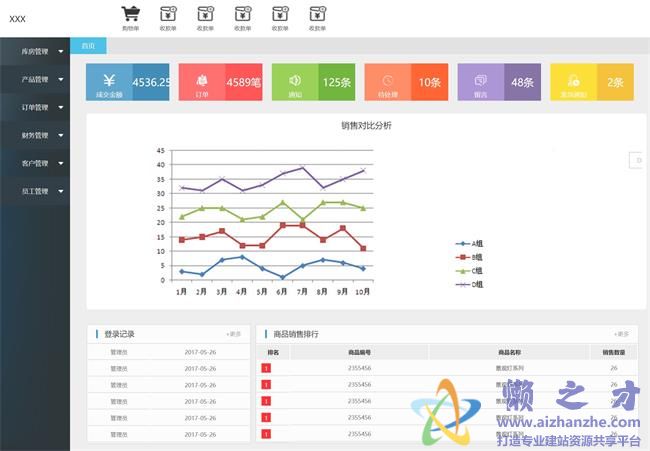650x451 pixels.
Task: Switch to the 首页 tab
Action: point(88,46)
